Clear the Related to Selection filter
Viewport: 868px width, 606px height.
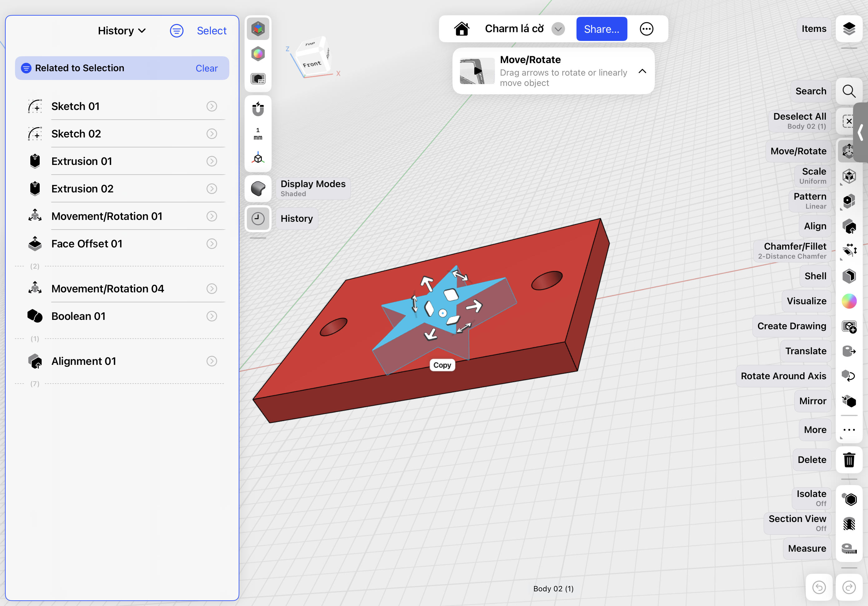click(207, 68)
